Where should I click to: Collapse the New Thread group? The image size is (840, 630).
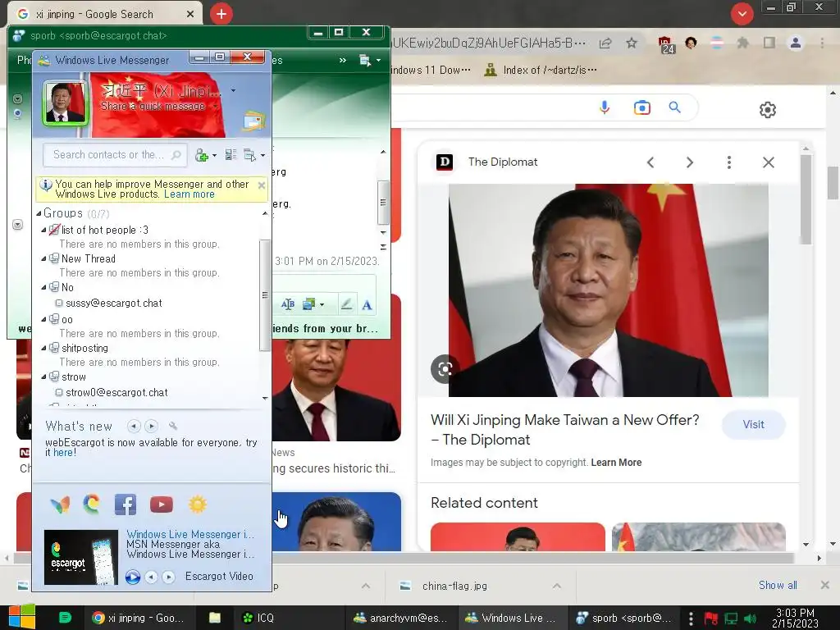44,258
